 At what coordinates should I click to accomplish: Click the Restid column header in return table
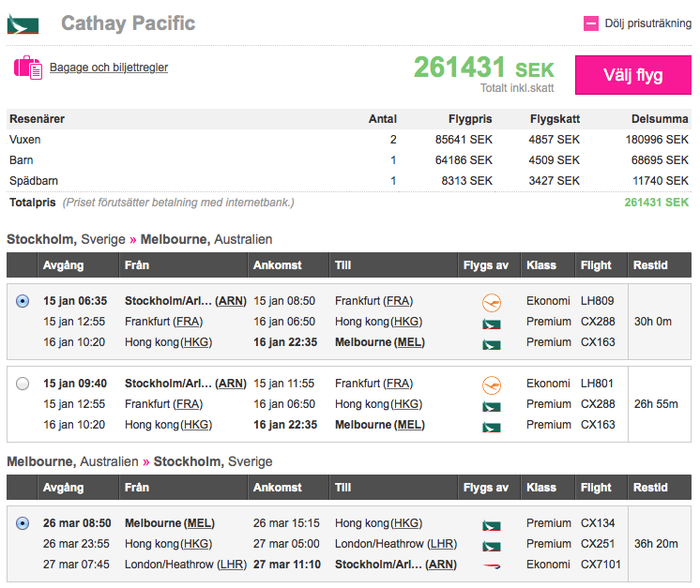650,488
